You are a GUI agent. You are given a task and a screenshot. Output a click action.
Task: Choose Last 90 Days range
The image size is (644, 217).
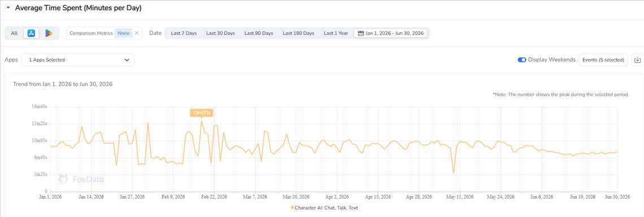259,33
